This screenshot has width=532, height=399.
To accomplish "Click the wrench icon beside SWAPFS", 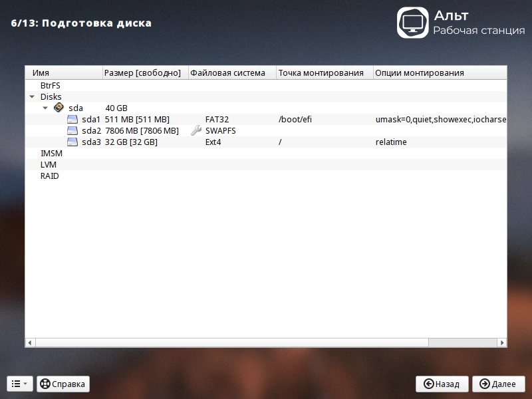I will (x=196, y=130).
